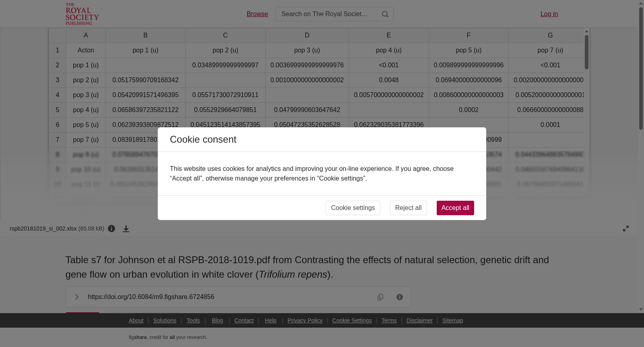644x347 pixels.
Task: Reject all cookies
Action: pos(408,208)
